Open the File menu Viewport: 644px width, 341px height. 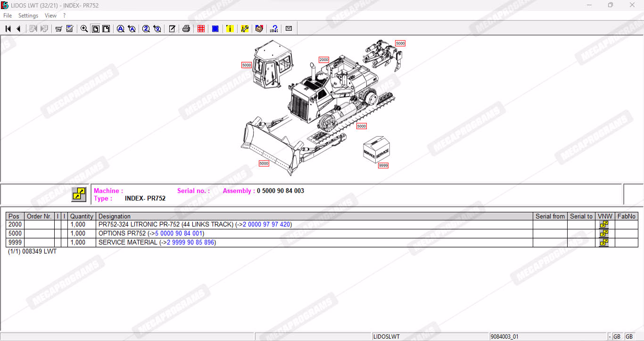click(x=8, y=16)
